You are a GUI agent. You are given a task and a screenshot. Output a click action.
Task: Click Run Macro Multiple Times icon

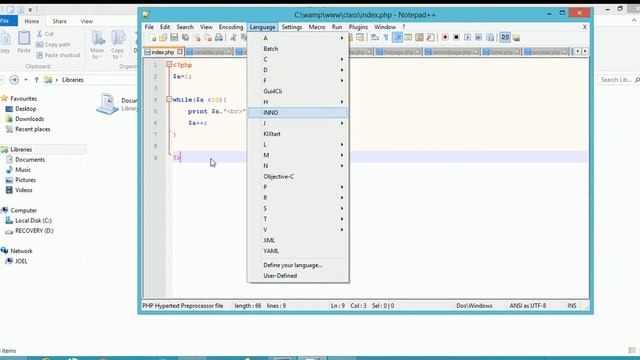[479, 38]
